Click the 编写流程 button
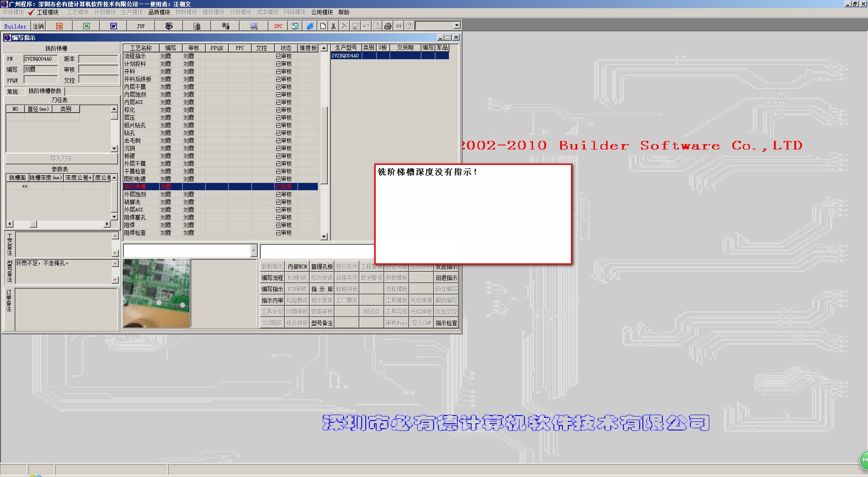Image resolution: width=868 pixels, height=477 pixels. tap(272, 278)
